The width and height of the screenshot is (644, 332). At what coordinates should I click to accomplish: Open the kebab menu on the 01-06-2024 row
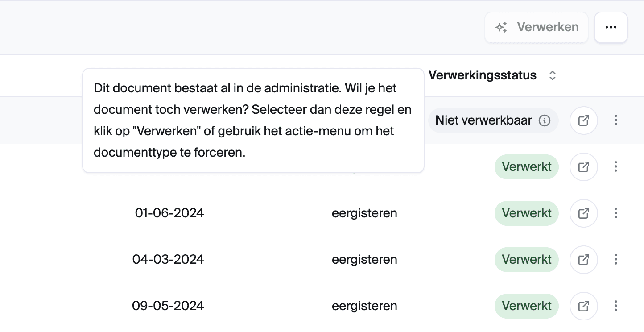[616, 213]
